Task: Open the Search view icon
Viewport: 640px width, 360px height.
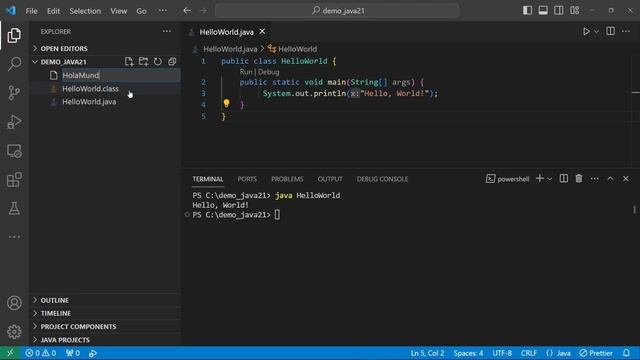Action: pos(14,64)
